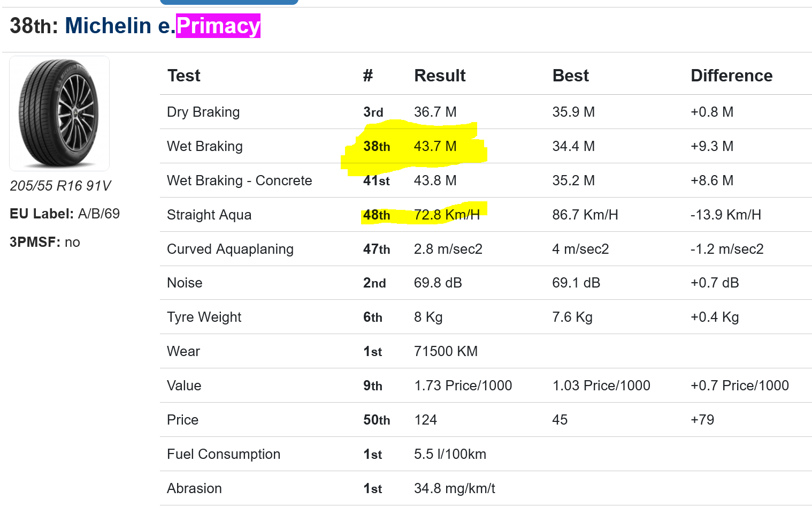Click the Wet Braking best value 34.4 M
This screenshot has height=514, width=812.
coord(573,146)
